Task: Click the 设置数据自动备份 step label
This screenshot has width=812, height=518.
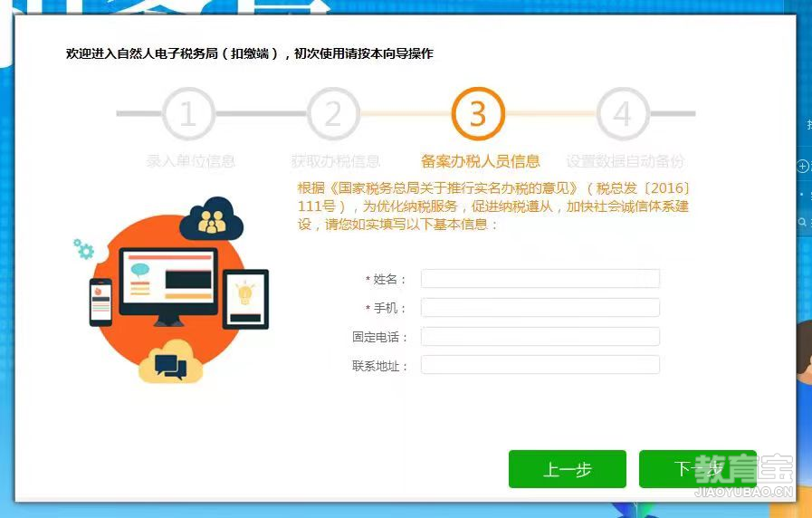Action: [x=626, y=161]
